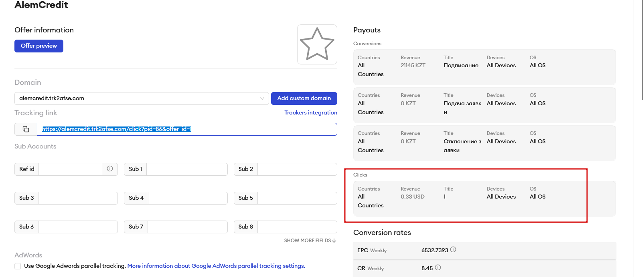
Task: Click the Sub 5 input field
Action: point(297,198)
